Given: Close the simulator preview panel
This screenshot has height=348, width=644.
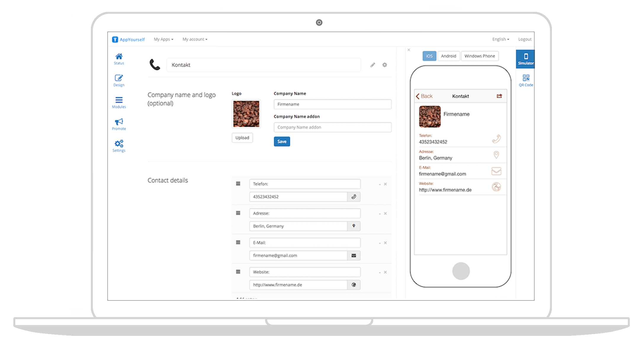Looking at the screenshot, I should point(409,50).
